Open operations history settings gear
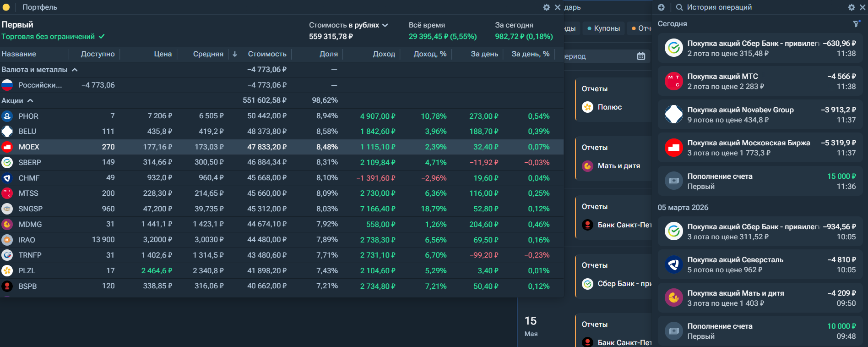 coord(851,7)
